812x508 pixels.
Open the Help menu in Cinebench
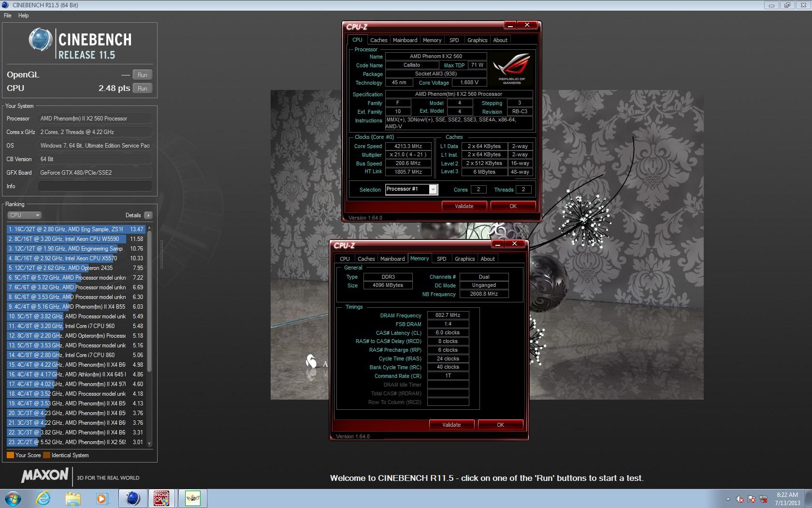tap(23, 15)
